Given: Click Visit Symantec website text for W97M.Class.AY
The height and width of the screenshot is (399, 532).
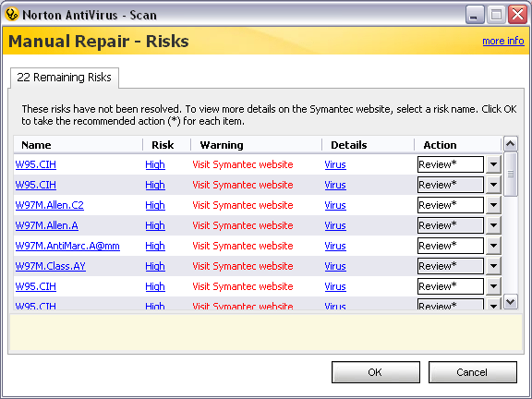Looking at the screenshot, I should [243, 266].
